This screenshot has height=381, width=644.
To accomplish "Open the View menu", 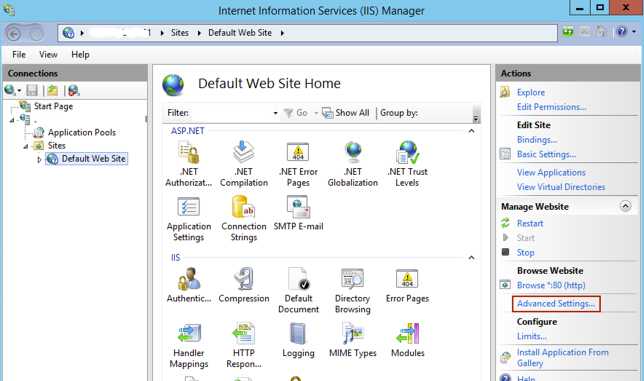I will pyautogui.click(x=48, y=55).
